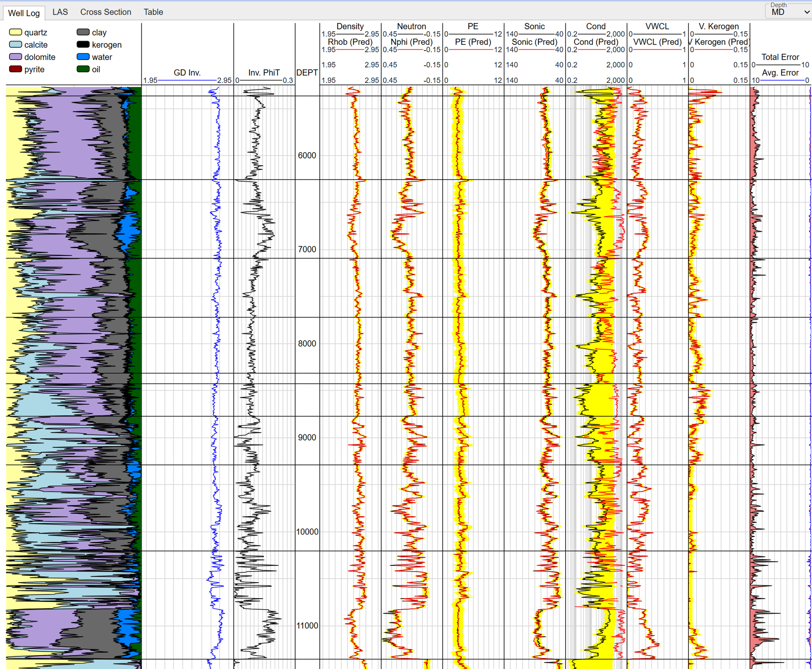Select the Sonic curve header
This screenshot has width=812, height=669.
pyautogui.click(x=534, y=26)
